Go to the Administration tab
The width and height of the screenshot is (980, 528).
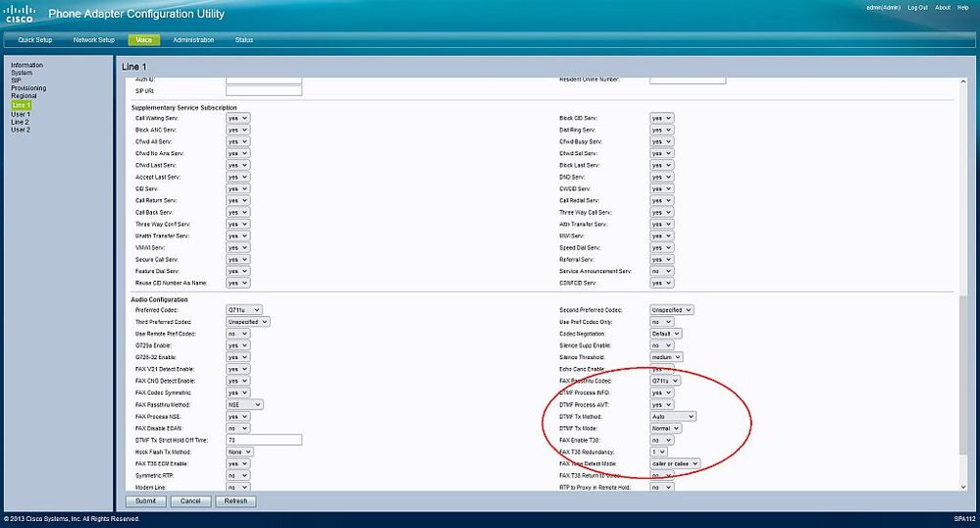point(193,40)
